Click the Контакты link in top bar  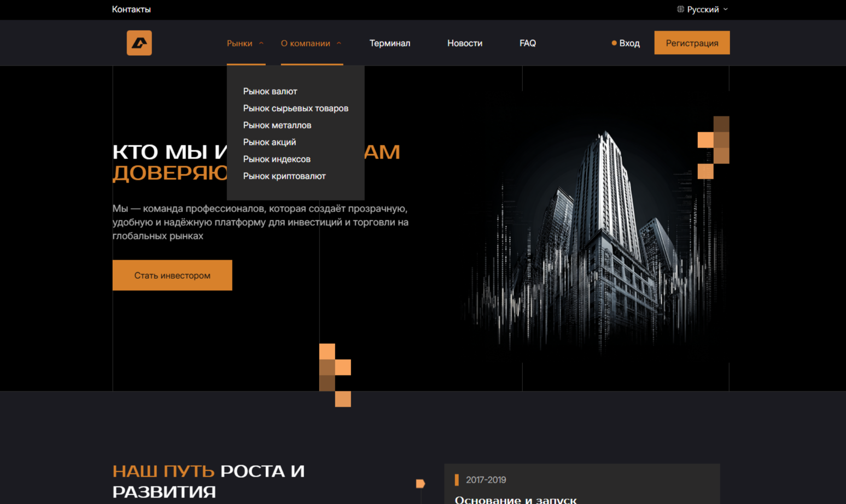click(131, 9)
